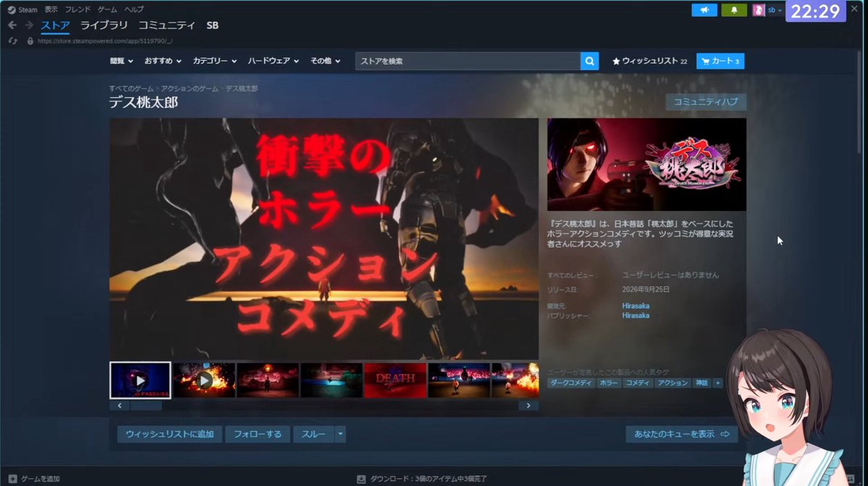The height and width of the screenshot is (486, 868).
Task: Open the カート cart button
Action: coord(720,62)
